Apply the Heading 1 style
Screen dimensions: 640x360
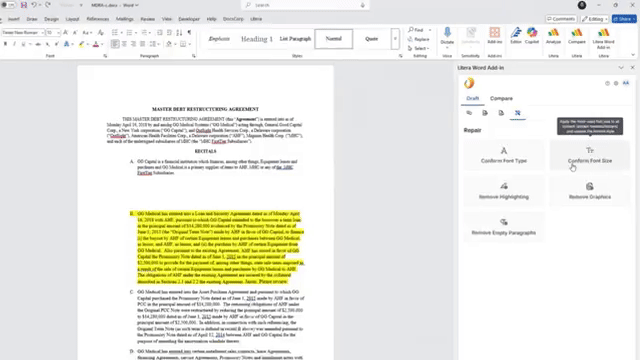[257, 39]
